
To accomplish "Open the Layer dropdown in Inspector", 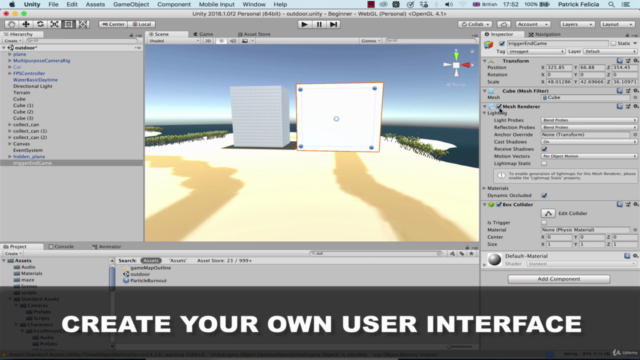I will tap(610, 51).
